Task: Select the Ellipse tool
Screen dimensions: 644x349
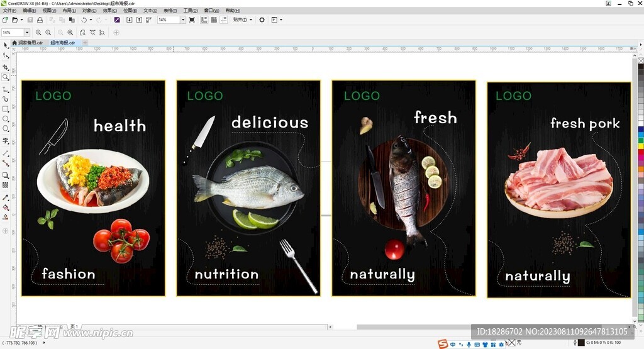Action: 6,119
